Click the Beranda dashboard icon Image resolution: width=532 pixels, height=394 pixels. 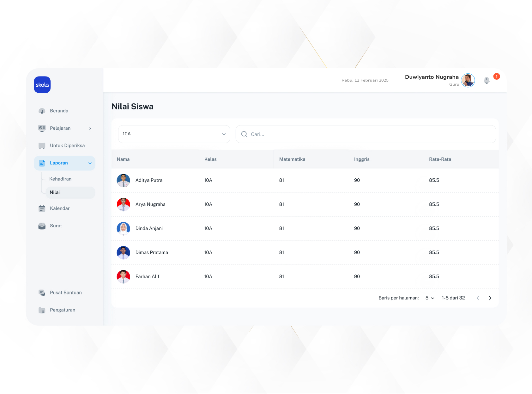click(x=42, y=111)
